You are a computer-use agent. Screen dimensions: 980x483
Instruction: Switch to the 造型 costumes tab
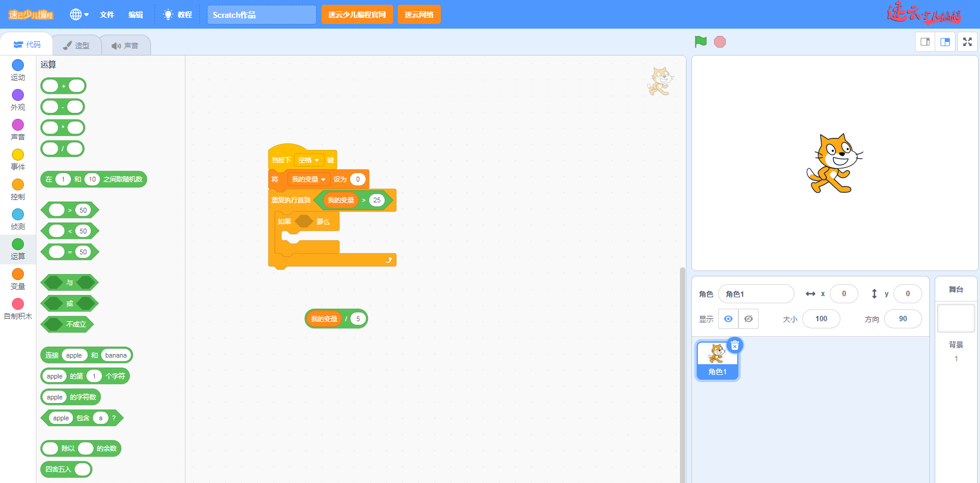[x=76, y=45]
